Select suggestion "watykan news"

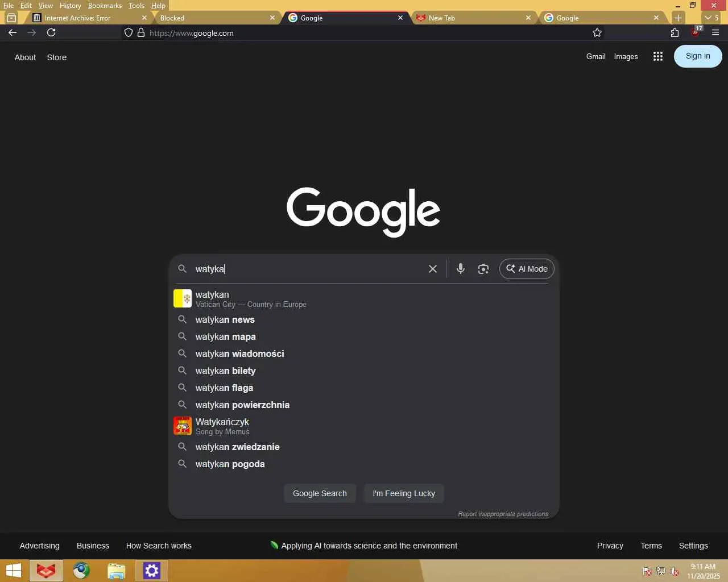click(364, 319)
